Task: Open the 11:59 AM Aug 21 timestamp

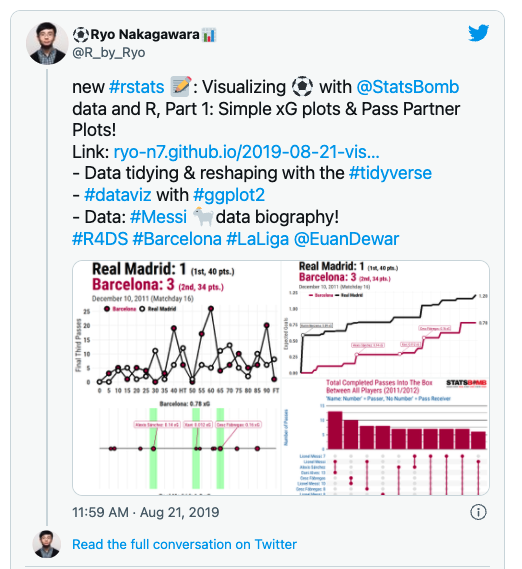Action: pos(146,512)
